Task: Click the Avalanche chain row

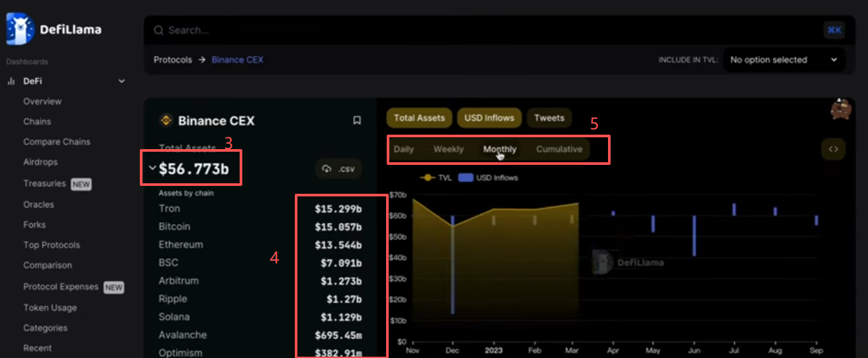Action: (x=260, y=335)
